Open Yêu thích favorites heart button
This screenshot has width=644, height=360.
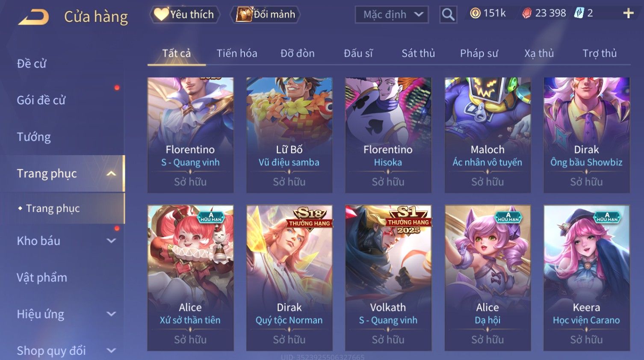(x=185, y=14)
